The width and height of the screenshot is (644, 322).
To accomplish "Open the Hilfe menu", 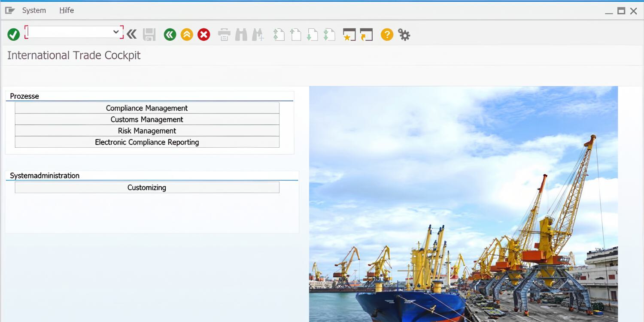I will coord(67,10).
